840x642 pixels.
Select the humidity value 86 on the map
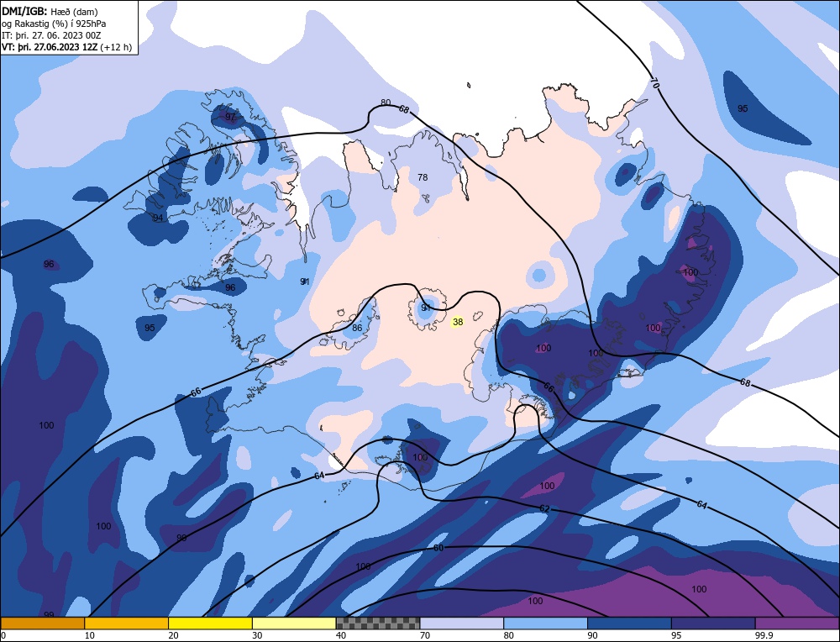(x=357, y=328)
